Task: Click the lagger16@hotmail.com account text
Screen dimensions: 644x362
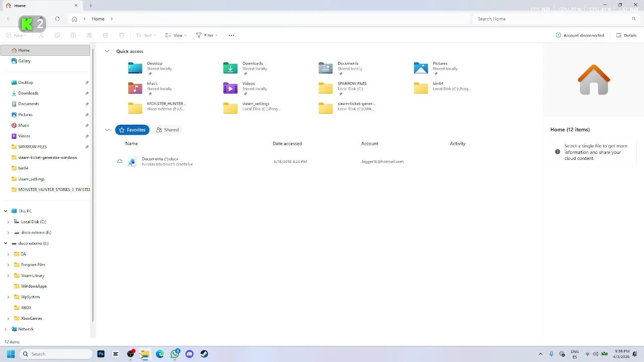Action: coord(382,161)
